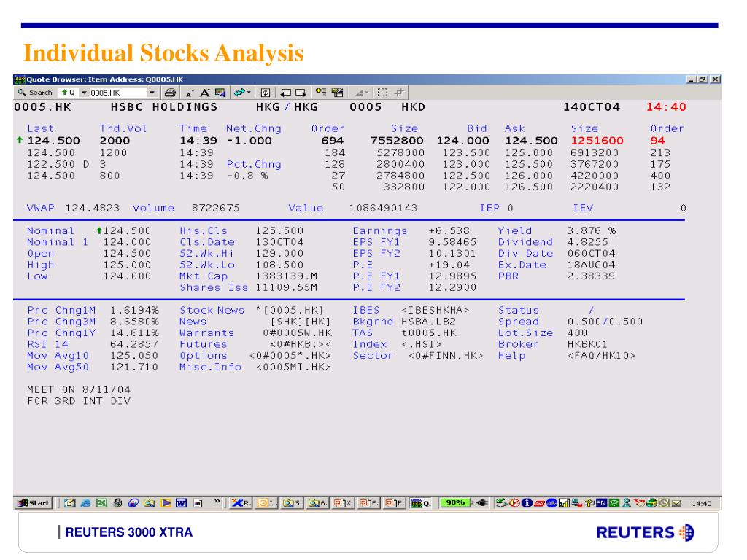Click the Last price 124.500 in bold
Viewport: 747px width, 560px height.
click(x=53, y=141)
